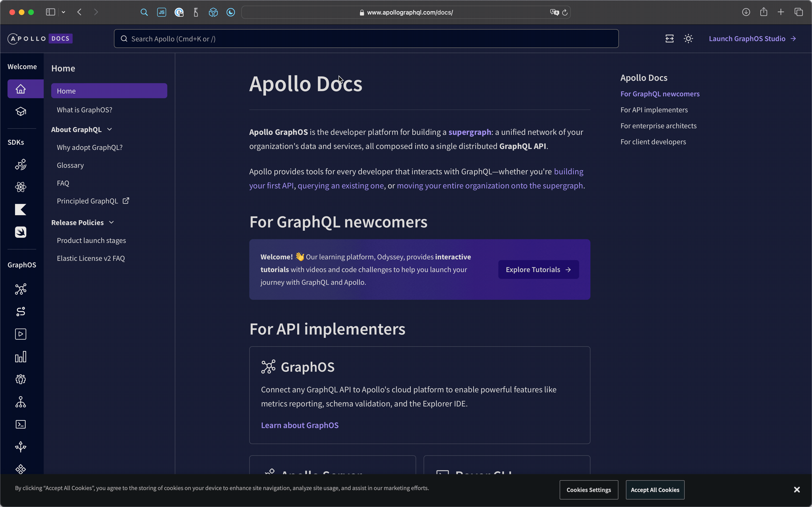Toggle light/dark theme with the sun icon
Image resolution: width=812 pixels, height=507 pixels.
688,38
